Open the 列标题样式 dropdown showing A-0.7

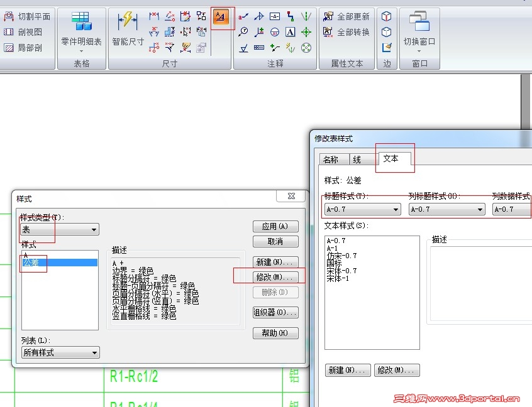pyautogui.click(x=446, y=209)
